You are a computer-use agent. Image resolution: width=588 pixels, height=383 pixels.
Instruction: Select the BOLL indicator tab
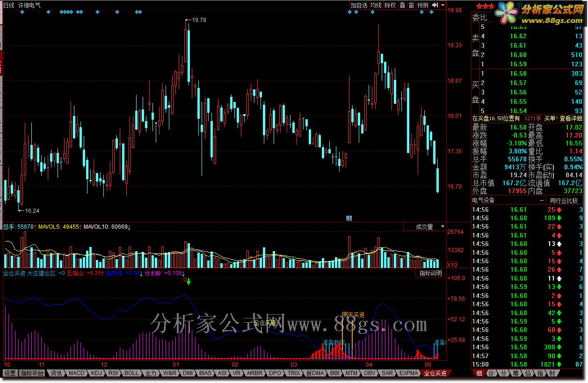pyautogui.click(x=131, y=373)
